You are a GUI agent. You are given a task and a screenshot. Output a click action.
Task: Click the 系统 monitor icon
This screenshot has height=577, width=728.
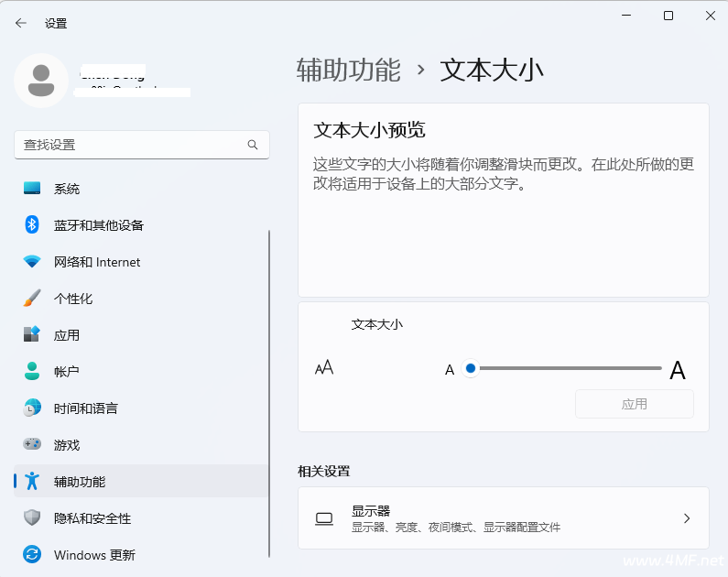[32, 189]
